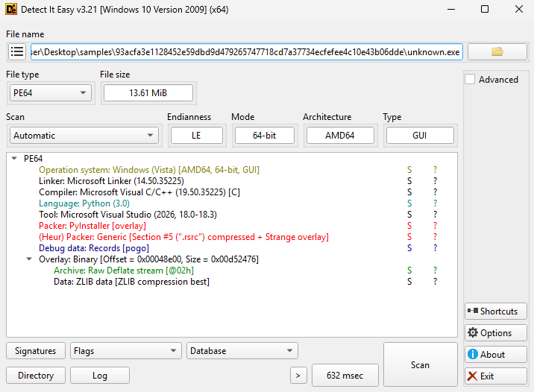
Task: Minimize the Detect It Easy window
Action: click(x=451, y=9)
